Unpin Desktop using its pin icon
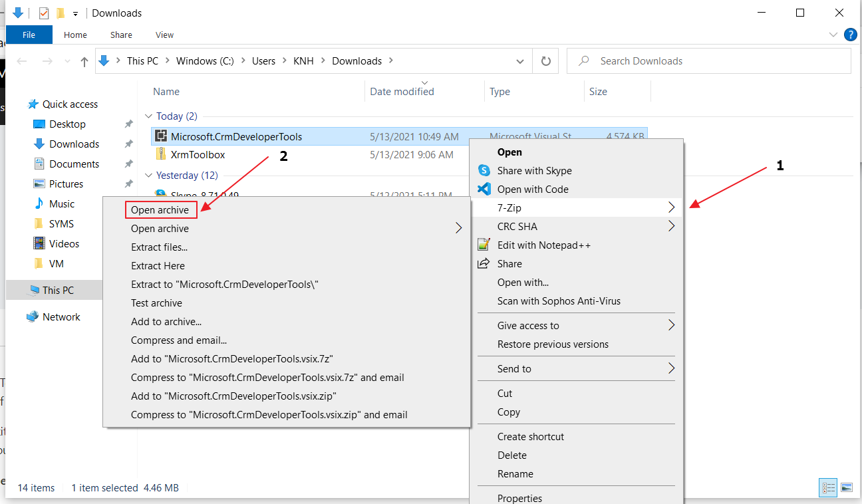Screen dimensions: 862x504 click(x=128, y=124)
